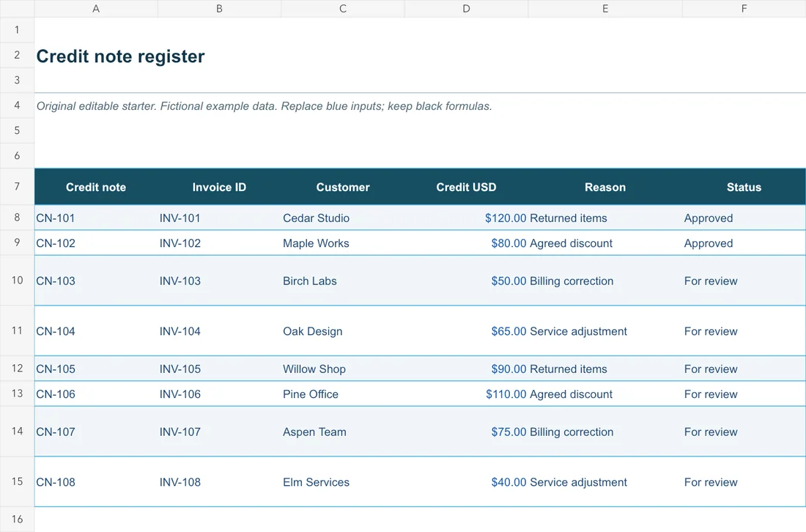Click the INV-102 invoice cell
The width and height of the screenshot is (806, 532).
tap(220, 243)
